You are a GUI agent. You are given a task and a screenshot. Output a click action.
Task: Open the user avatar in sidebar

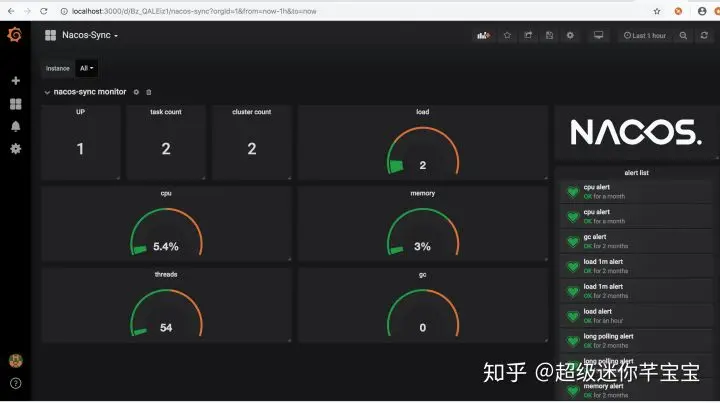pos(16,361)
